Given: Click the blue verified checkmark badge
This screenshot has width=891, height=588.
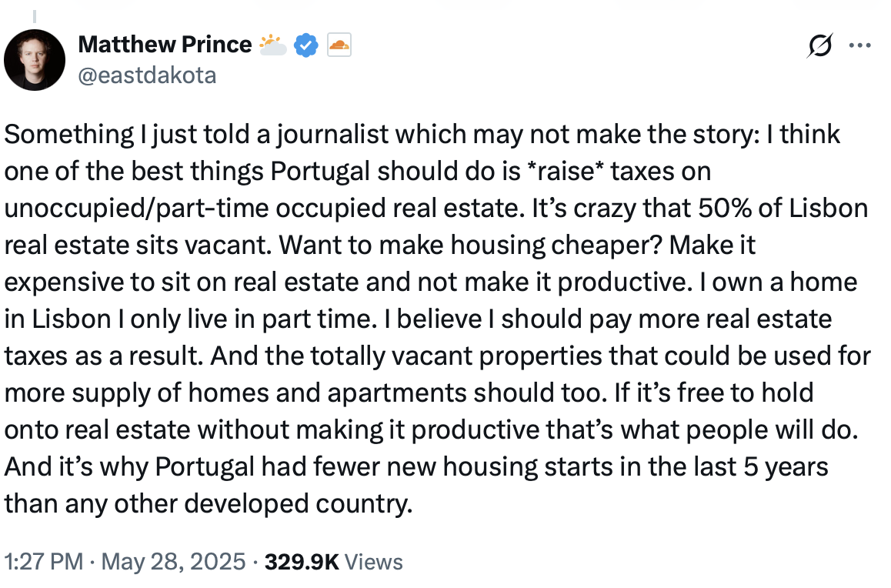Looking at the screenshot, I should (305, 45).
